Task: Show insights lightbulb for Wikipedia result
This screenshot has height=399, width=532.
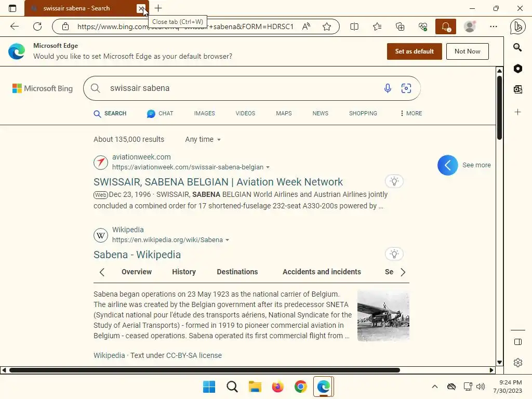Action: (394, 254)
